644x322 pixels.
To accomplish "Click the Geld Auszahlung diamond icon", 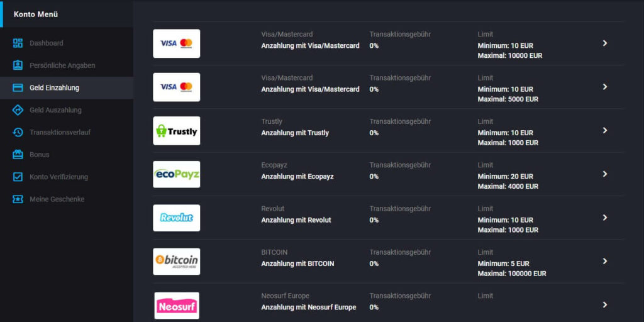I will pyautogui.click(x=18, y=110).
